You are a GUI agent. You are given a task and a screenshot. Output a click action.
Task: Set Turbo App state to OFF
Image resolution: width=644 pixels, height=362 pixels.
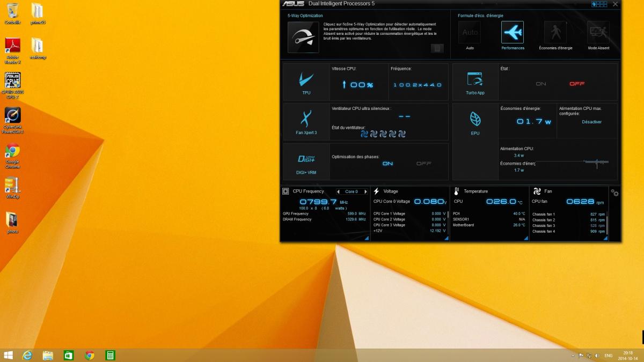(577, 84)
